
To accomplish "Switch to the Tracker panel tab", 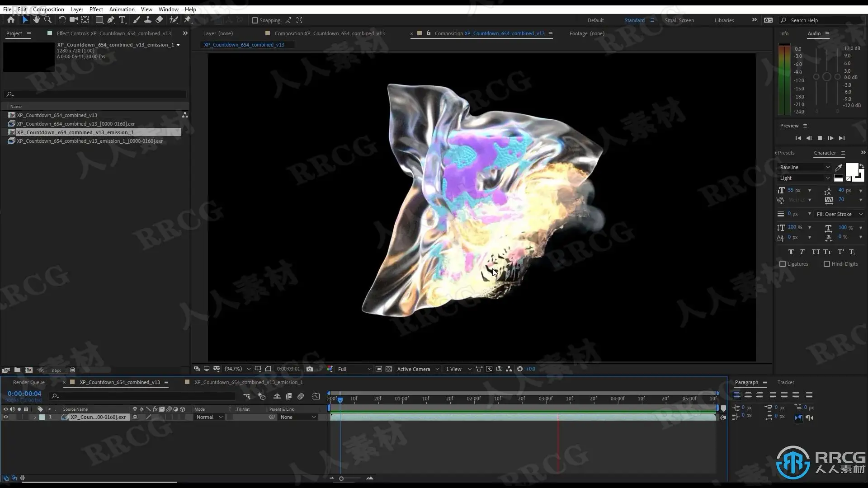I will coord(786,382).
